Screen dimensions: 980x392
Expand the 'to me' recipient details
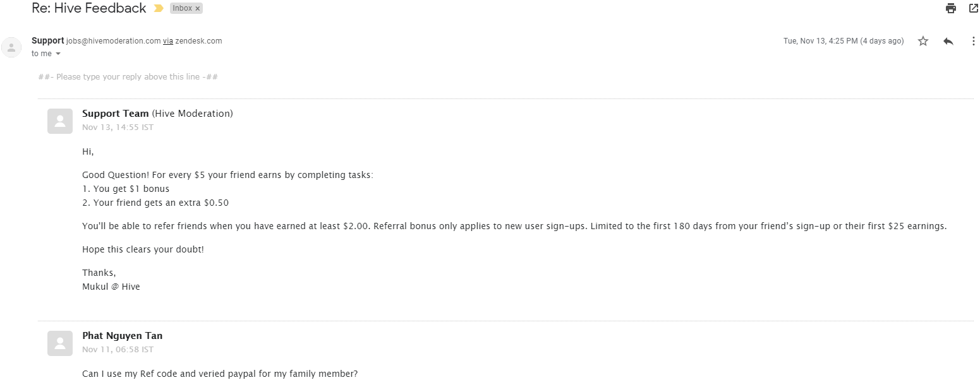[x=58, y=54]
